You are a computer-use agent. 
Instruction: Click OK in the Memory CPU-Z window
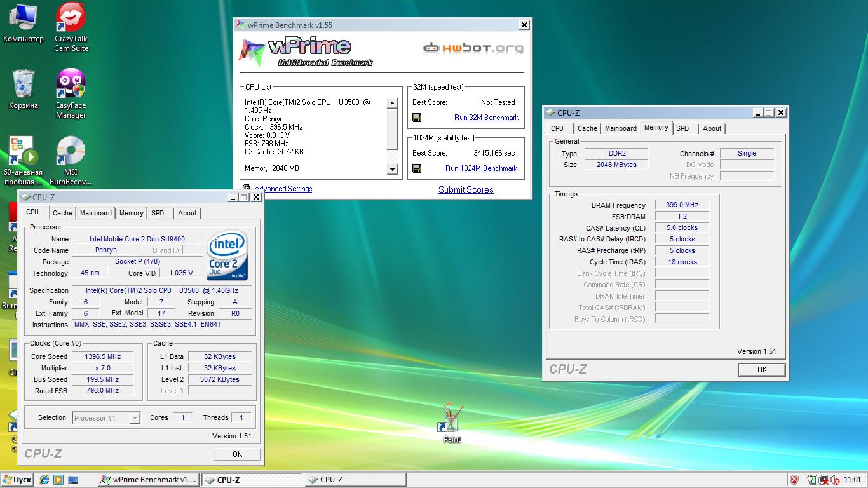762,369
